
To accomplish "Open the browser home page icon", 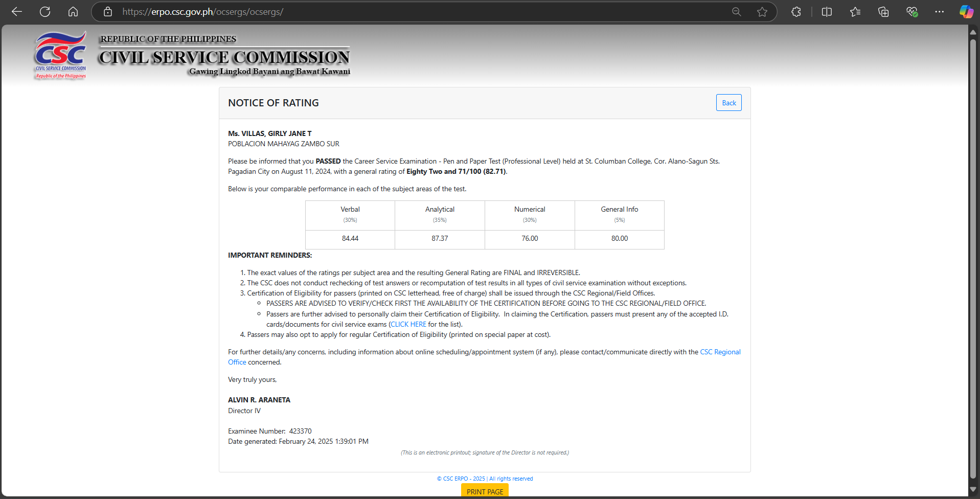I will pyautogui.click(x=73, y=12).
